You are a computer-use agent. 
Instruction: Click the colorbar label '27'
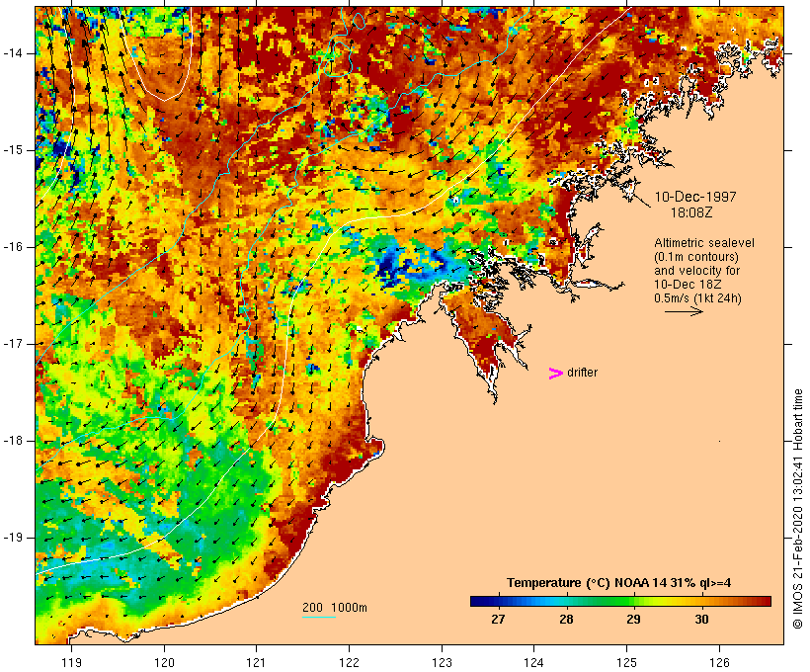pos(498,620)
